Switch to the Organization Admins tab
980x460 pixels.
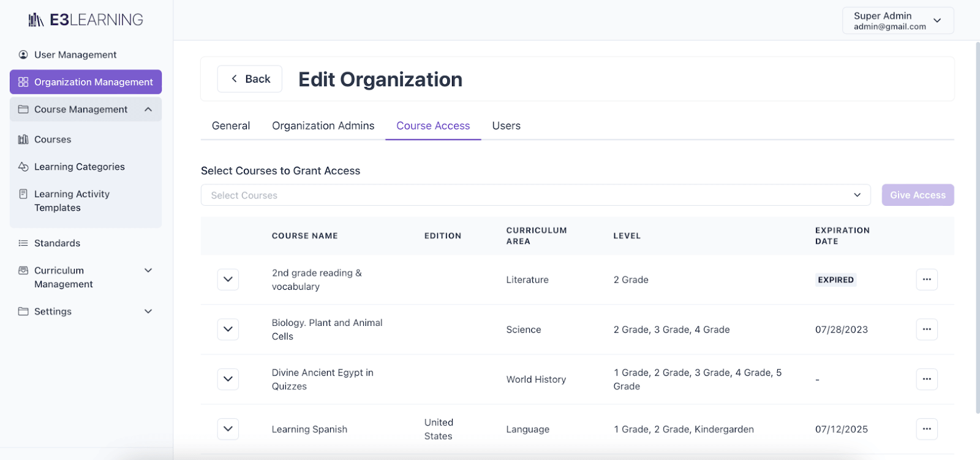323,126
